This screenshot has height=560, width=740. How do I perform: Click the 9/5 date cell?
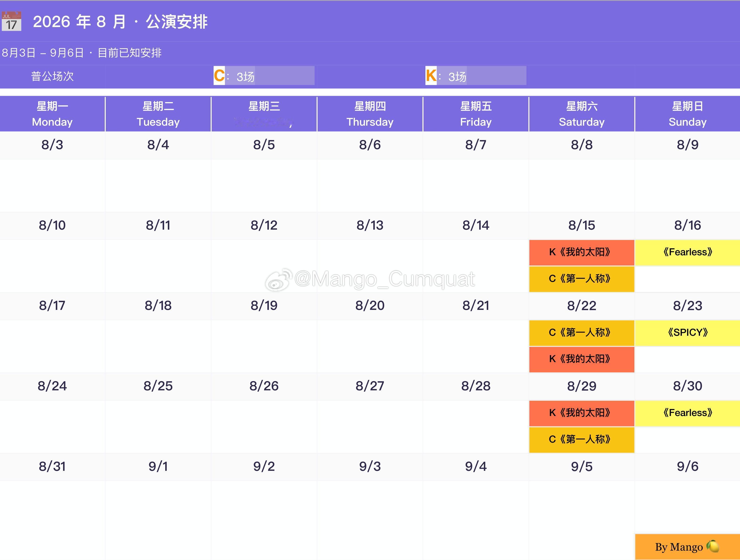coord(582,467)
